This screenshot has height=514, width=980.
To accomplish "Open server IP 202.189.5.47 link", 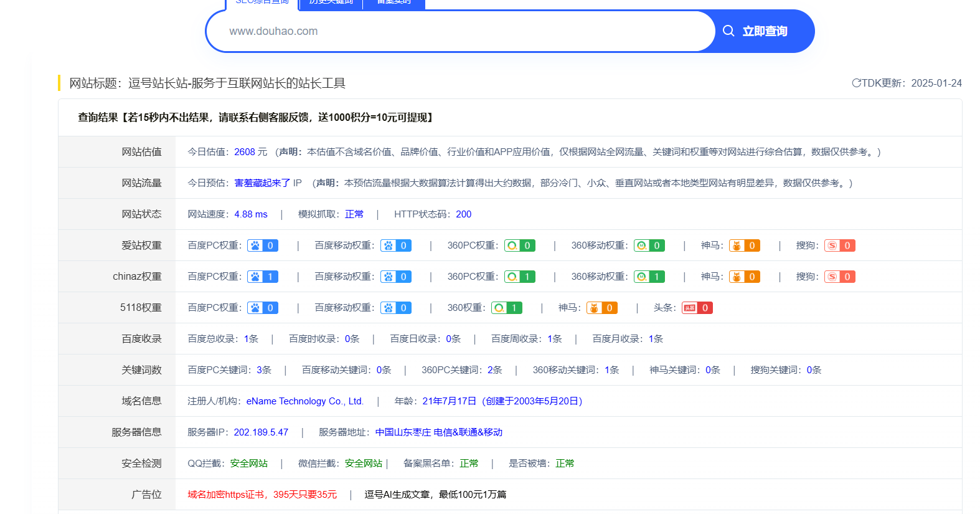I will click(x=261, y=432).
